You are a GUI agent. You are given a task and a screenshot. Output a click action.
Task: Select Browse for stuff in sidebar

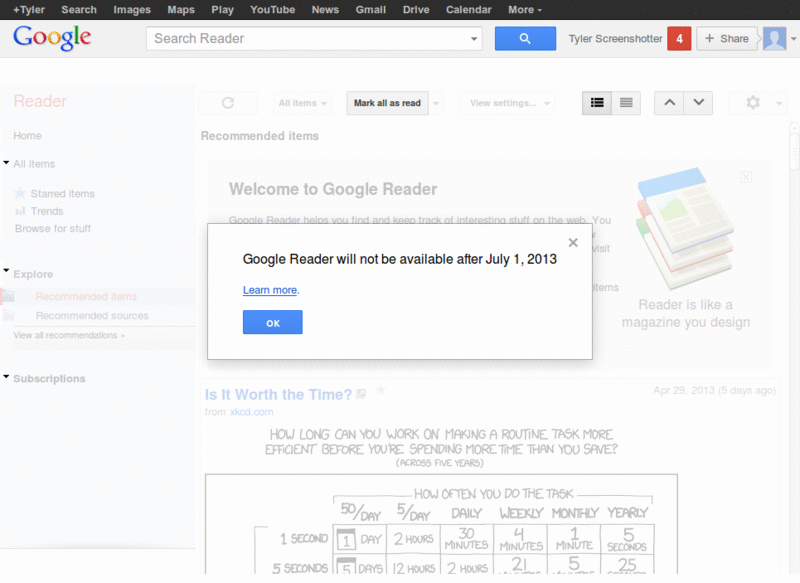click(53, 229)
